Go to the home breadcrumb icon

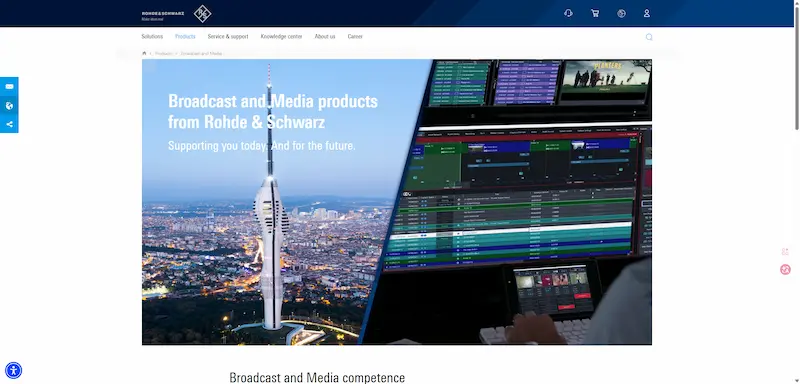click(144, 53)
